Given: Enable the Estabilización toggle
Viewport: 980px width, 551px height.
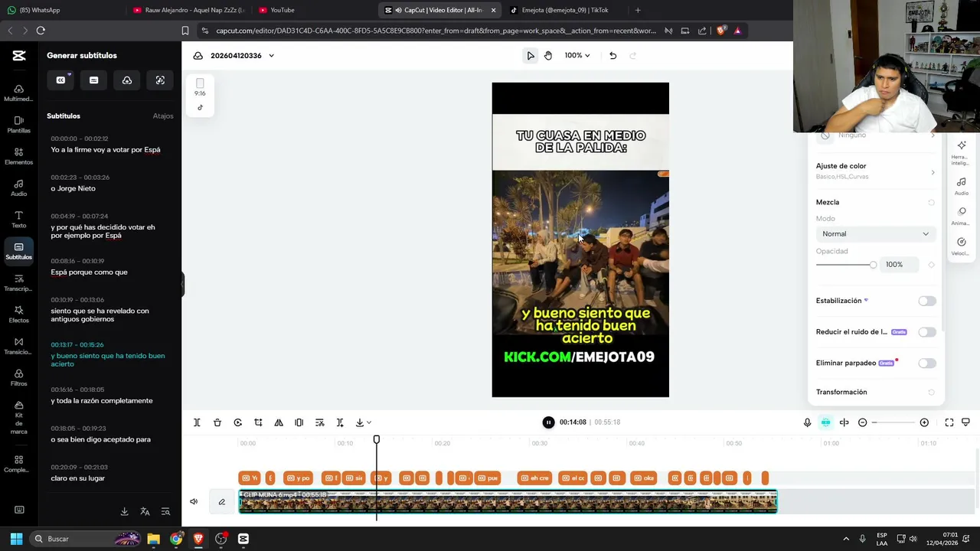Looking at the screenshot, I should 927,301.
